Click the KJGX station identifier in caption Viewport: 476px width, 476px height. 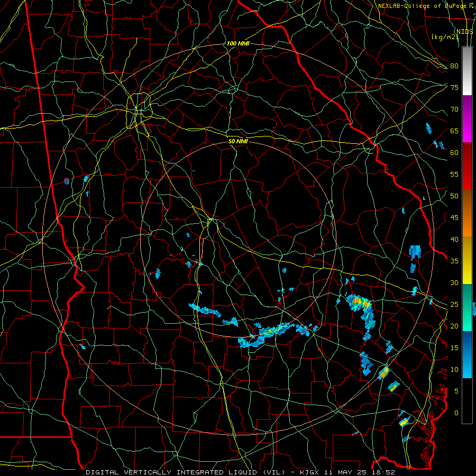[x=311, y=472]
